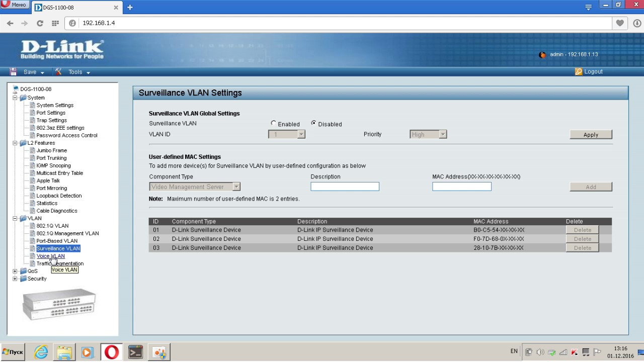Click Delete for entry 03
The width and height of the screenshot is (644, 362).
pyautogui.click(x=582, y=248)
